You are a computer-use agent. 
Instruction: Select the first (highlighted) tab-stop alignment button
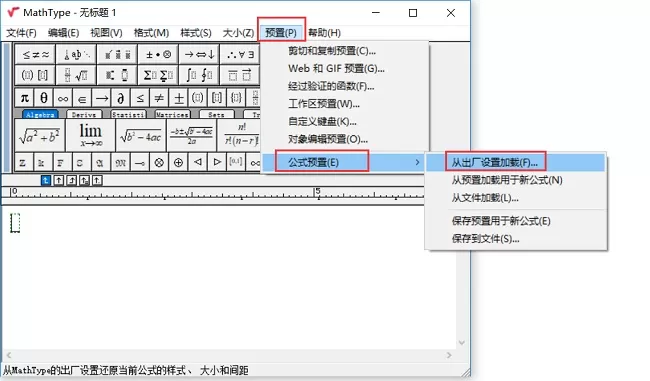click(46, 180)
